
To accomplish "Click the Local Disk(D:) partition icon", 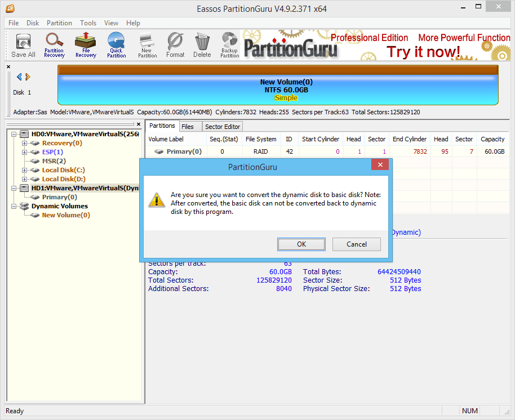I will (x=35, y=179).
